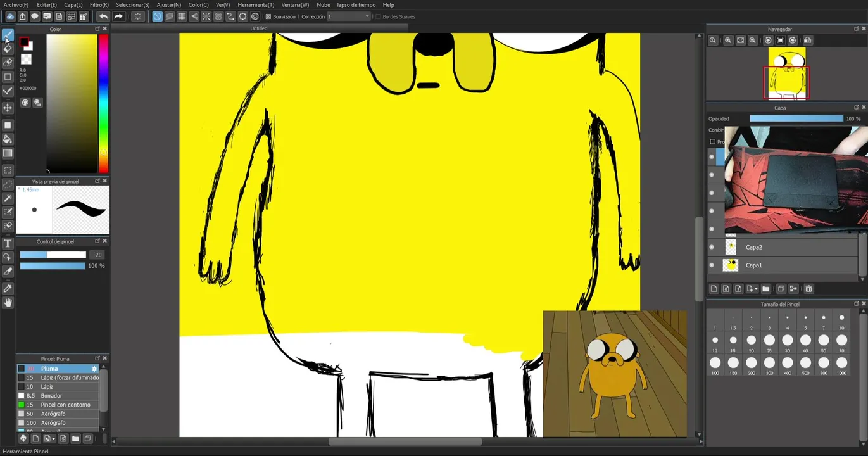
Task: Select brush size preset 1000
Action: click(x=841, y=364)
